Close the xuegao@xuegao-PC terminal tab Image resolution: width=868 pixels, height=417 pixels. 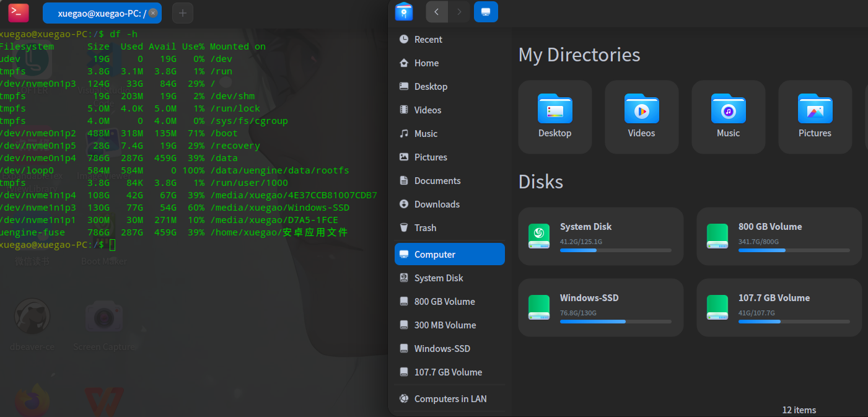[x=153, y=13]
